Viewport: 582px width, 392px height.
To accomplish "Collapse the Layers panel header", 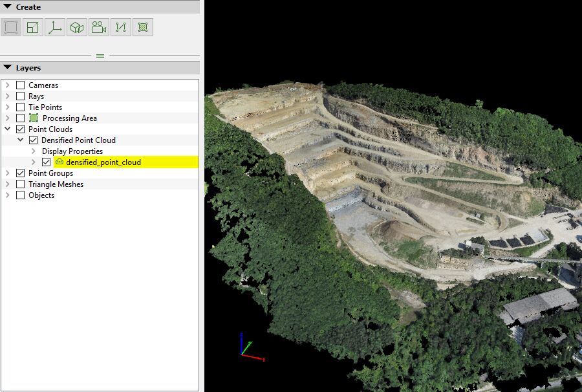I will coord(7,67).
